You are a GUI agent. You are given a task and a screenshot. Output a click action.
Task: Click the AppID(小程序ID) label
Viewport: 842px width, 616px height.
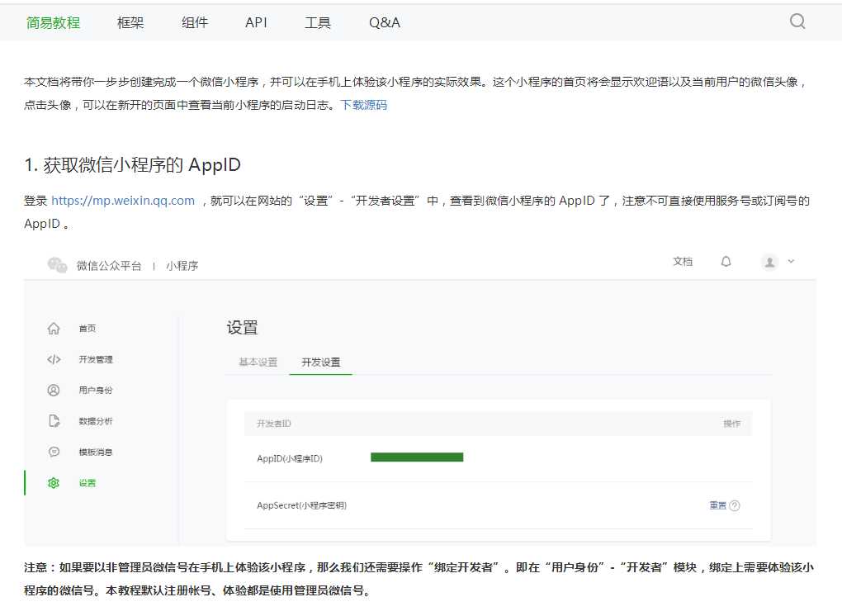pos(290,458)
